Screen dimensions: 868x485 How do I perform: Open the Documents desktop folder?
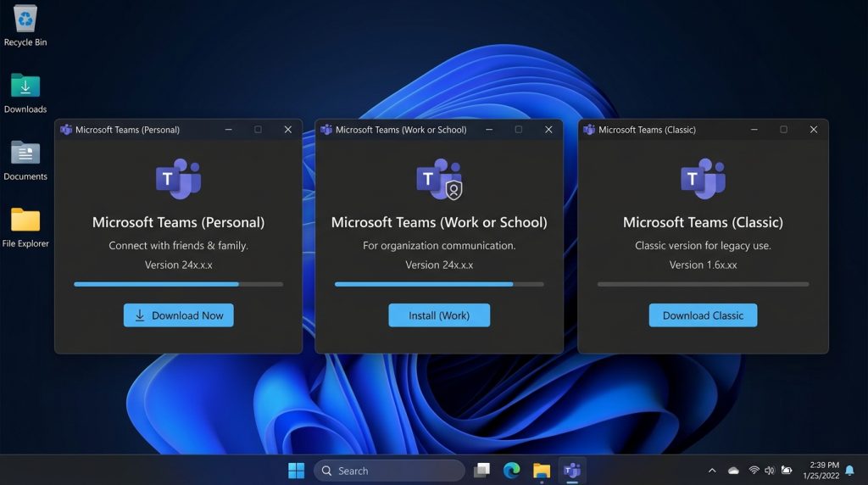tap(25, 153)
